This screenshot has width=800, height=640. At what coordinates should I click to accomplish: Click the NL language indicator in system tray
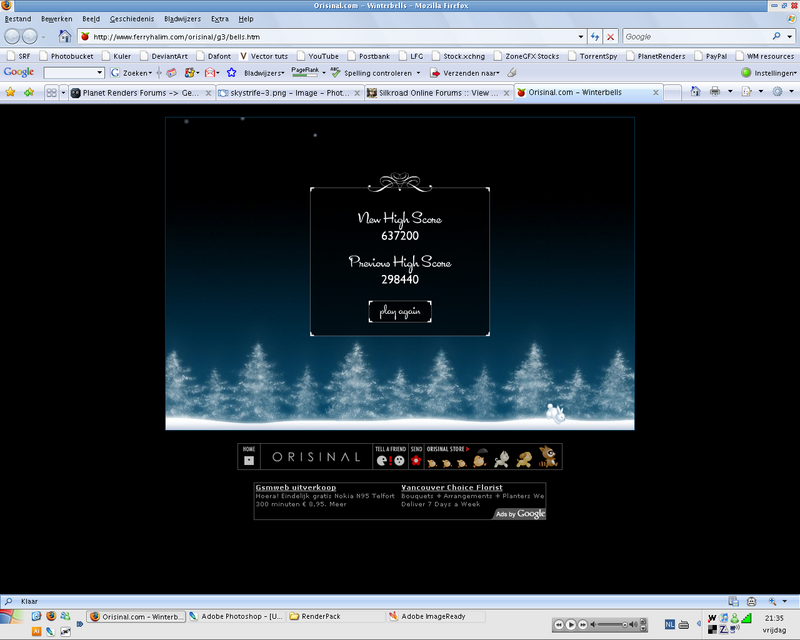pos(670,624)
